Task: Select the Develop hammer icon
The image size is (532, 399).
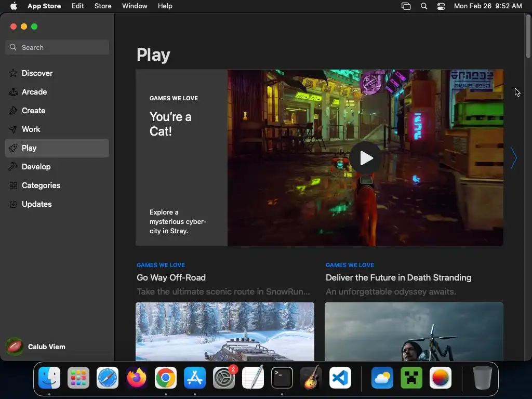Action: click(x=13, y=167)
